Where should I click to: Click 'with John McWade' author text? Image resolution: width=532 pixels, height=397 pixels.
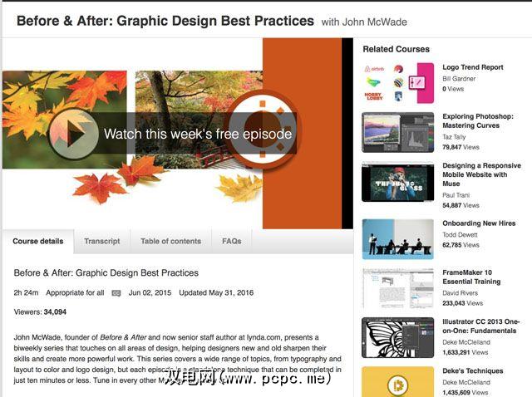tap(364, 22)
